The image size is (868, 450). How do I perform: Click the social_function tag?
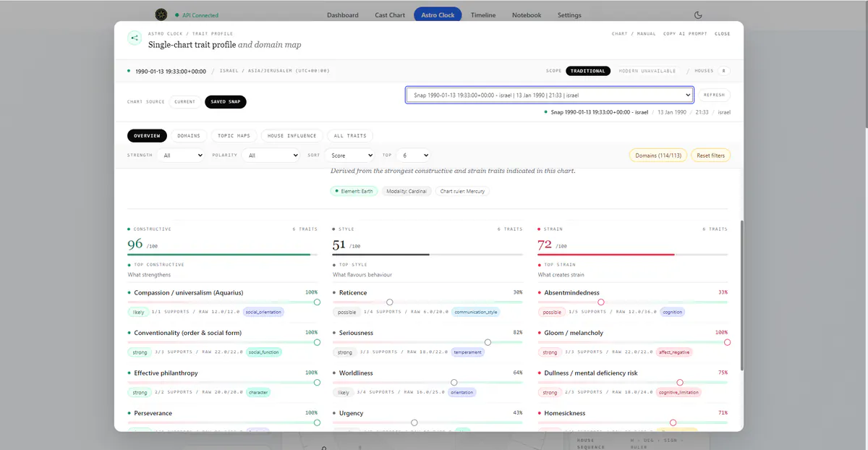point(263,352)
